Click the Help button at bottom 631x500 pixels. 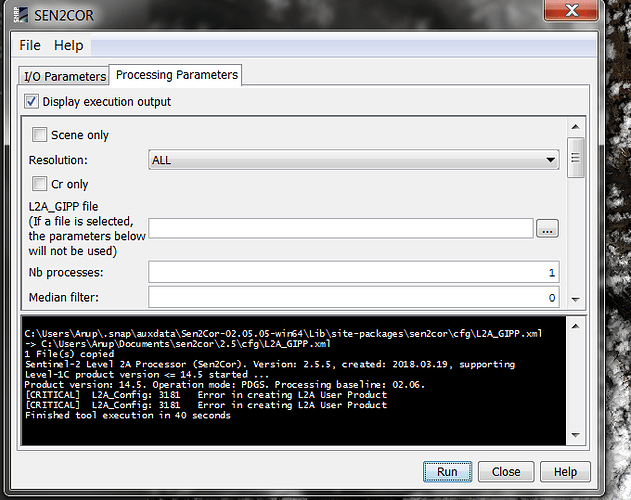click(x=565, y=471)
